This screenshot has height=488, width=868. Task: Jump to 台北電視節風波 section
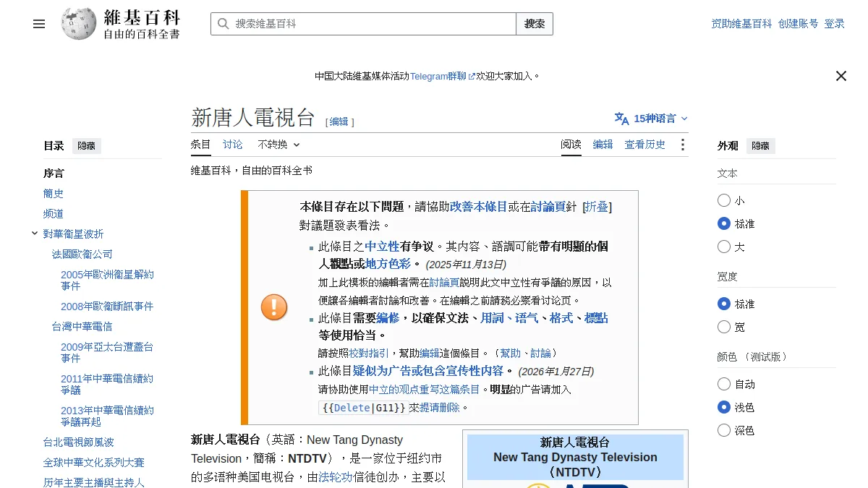(79, 442)
